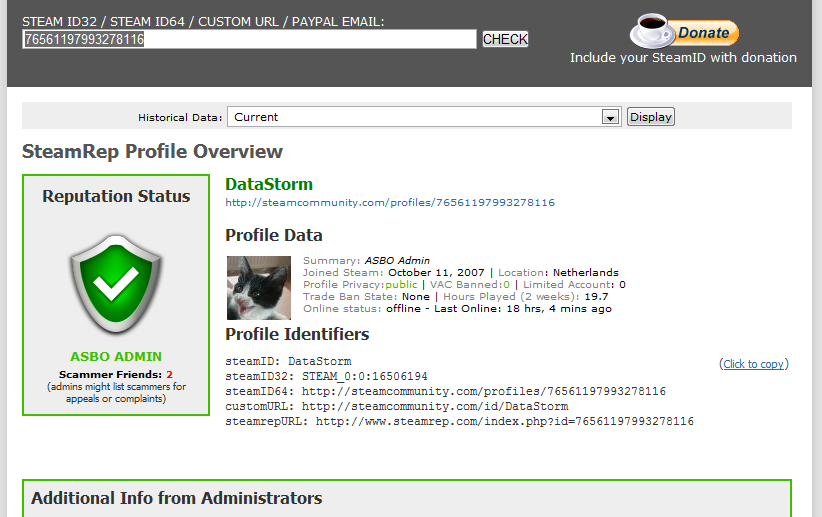Select the steamrepURL index.php line
This screenshot has height=517, width=822.
click(459, 421)
